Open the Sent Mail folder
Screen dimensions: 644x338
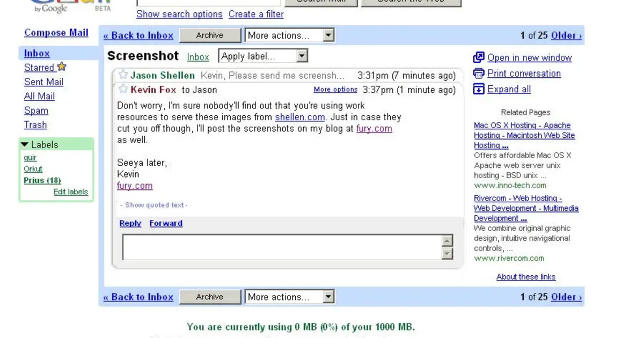point(43,82)
